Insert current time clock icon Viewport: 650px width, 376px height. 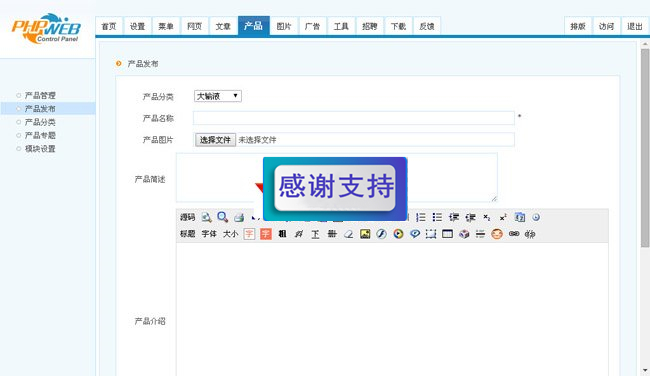[x=536, y=217]
